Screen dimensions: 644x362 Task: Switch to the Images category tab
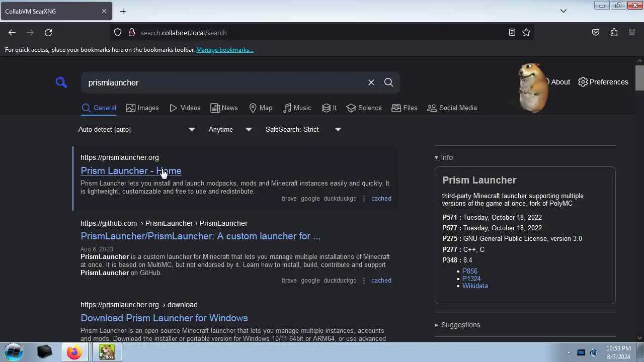pos(142,108)
